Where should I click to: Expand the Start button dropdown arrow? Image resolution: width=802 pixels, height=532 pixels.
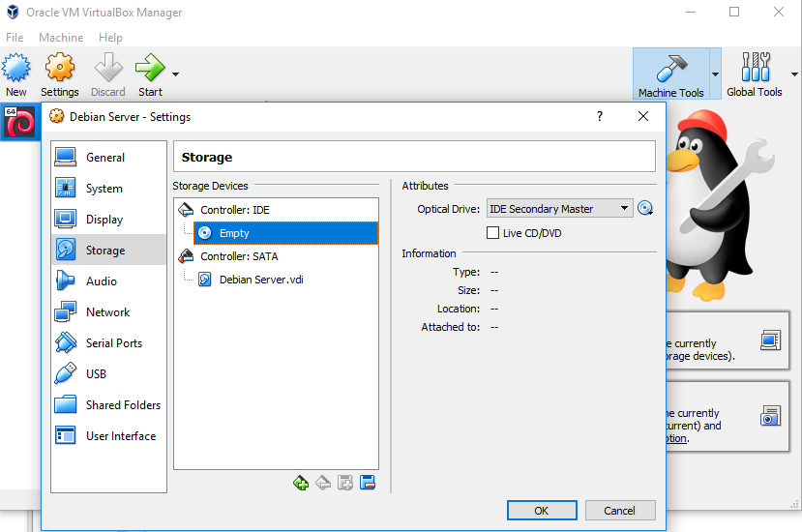(175, 74)
